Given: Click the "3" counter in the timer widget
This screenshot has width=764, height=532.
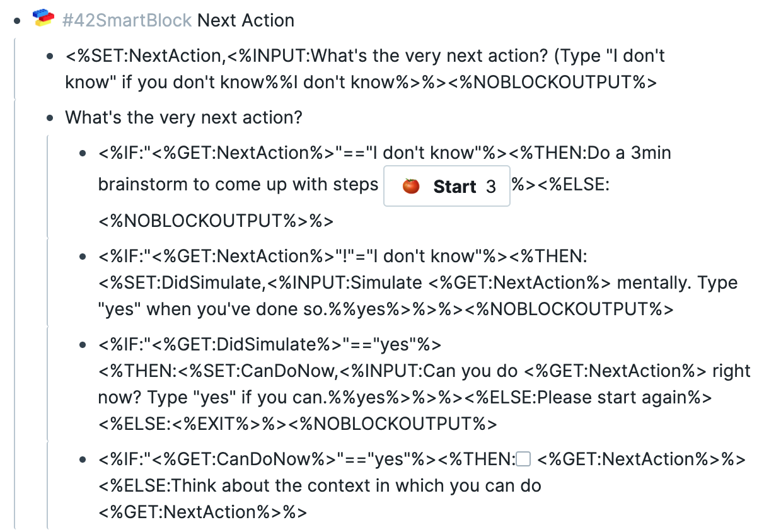Looking at the screenshot, I should coord(490,186).
